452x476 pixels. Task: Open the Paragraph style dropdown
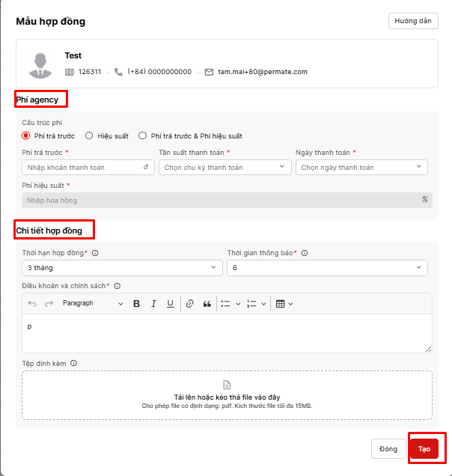tap(92, 304)
